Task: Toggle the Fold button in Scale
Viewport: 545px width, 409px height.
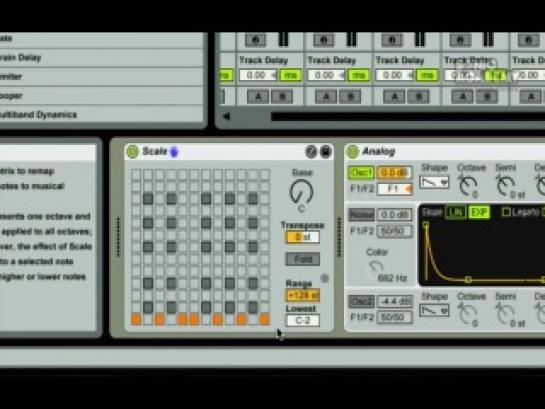Action: pos(303,259)
